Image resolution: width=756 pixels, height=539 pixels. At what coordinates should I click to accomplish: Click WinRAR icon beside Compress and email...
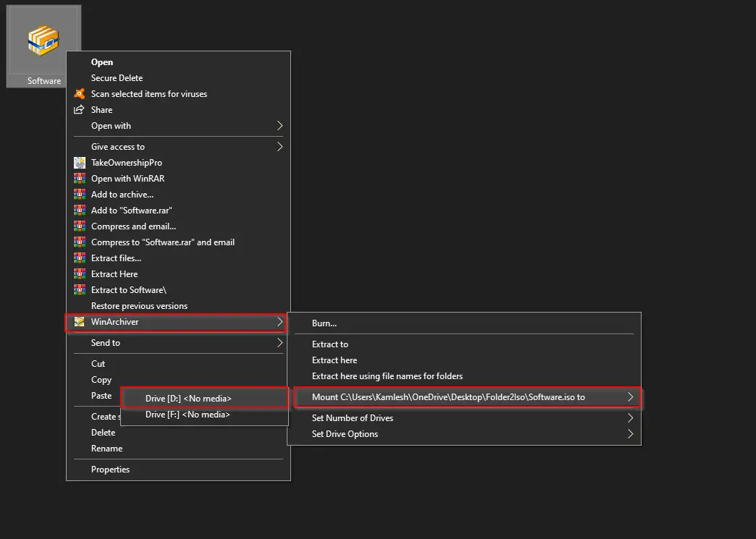coord(79,226)
